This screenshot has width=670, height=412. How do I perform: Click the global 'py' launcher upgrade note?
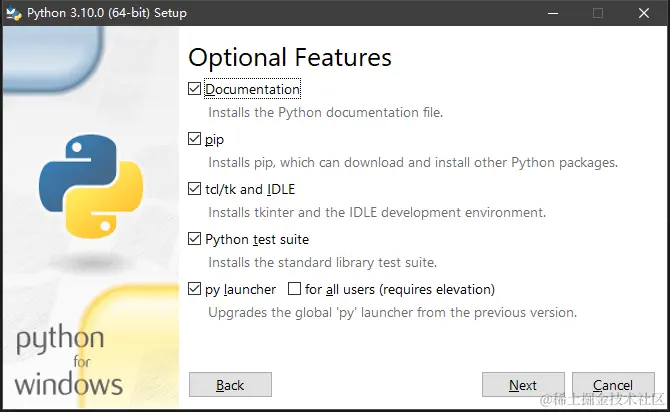coord(392,312)
